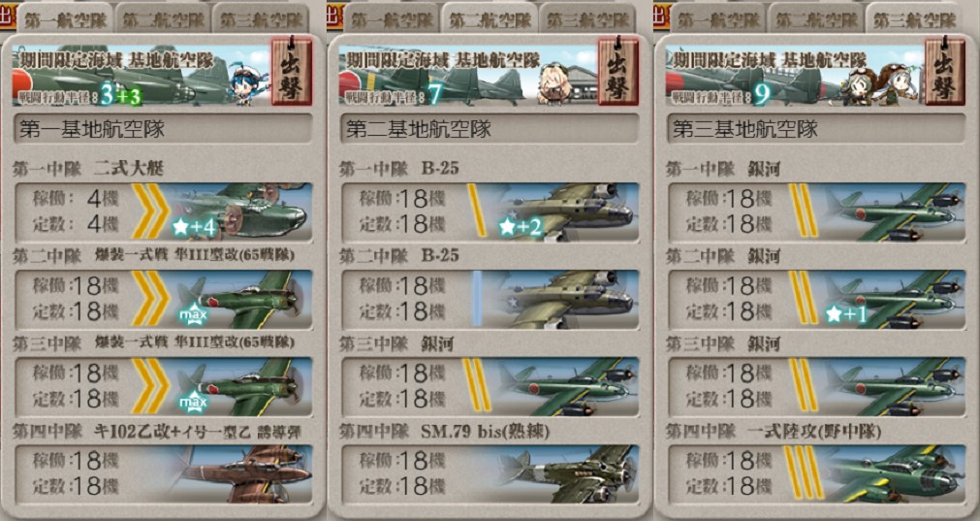This screenshot has width=980, height=521.
Task: Toggle the 出撃 wooden sign of second air base
Action: [618, 71]
